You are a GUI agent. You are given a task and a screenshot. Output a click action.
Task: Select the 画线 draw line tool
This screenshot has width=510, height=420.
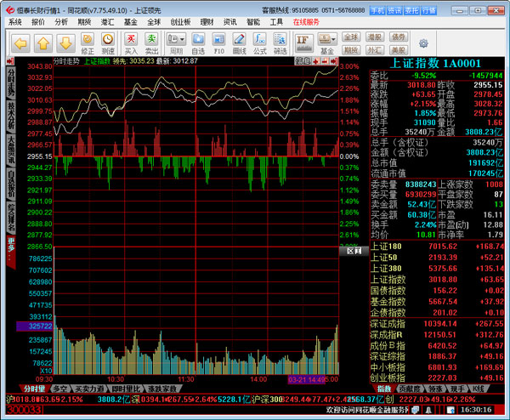click(240, 43)
